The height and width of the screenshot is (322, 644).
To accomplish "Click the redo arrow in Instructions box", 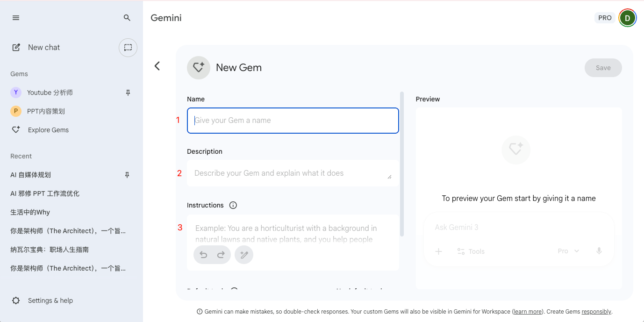I will (221, 255).
